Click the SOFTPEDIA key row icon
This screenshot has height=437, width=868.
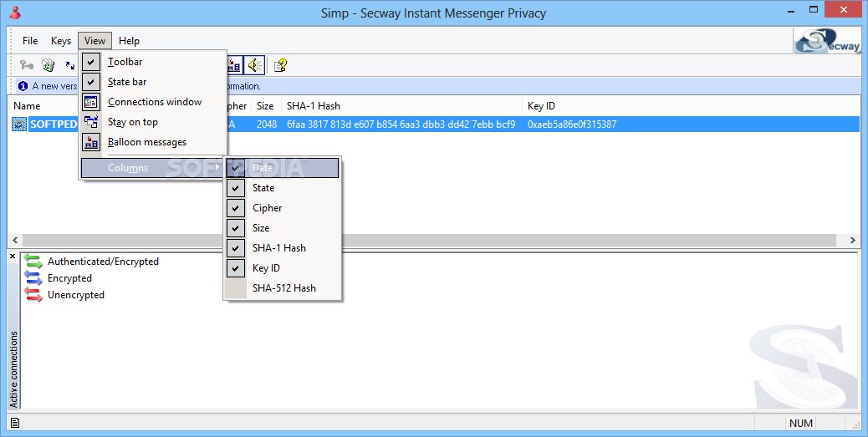coord(19,124)
